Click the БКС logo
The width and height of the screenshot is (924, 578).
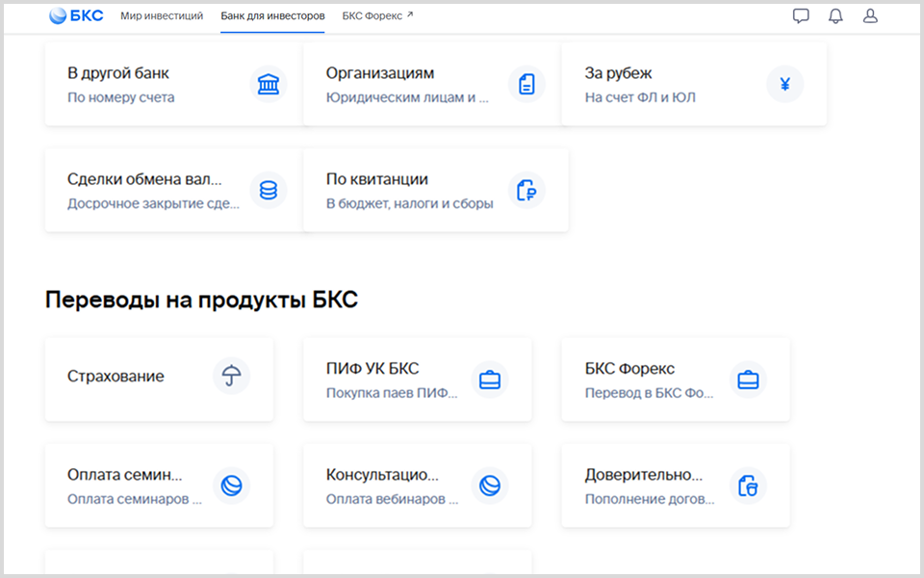76,16
